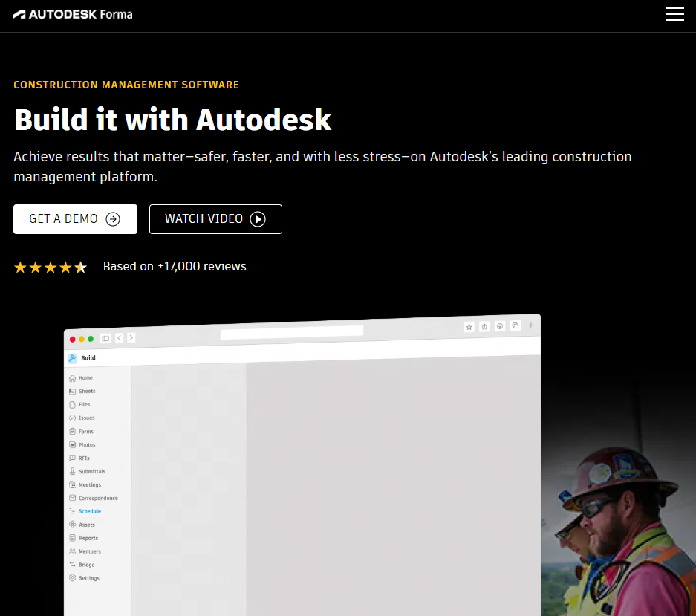The width and height of the screenshot is (696, 616).
Task: Click the Build it with Autodesk headline
Action: pyautogui.click(x=172, y=120)
